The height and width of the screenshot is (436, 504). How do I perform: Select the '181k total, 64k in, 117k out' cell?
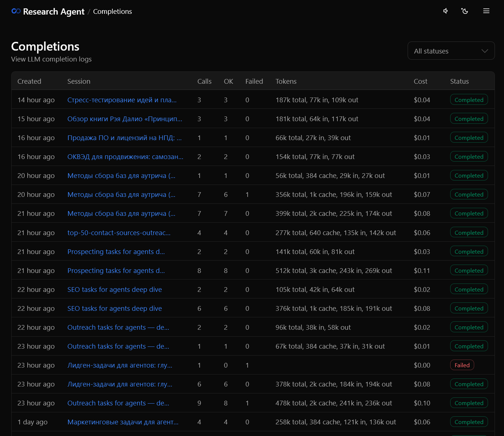click(x=317, y=119)
